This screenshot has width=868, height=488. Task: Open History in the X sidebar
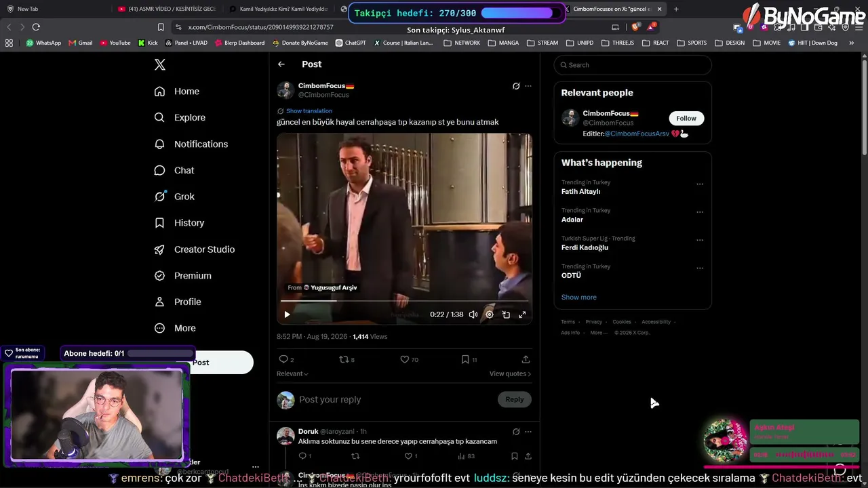179,223
